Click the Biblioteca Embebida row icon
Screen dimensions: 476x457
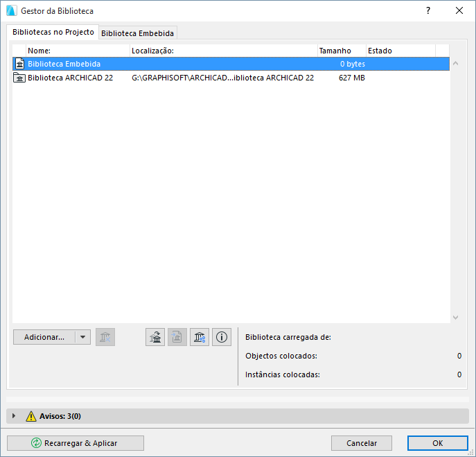[x=19, y=64]
